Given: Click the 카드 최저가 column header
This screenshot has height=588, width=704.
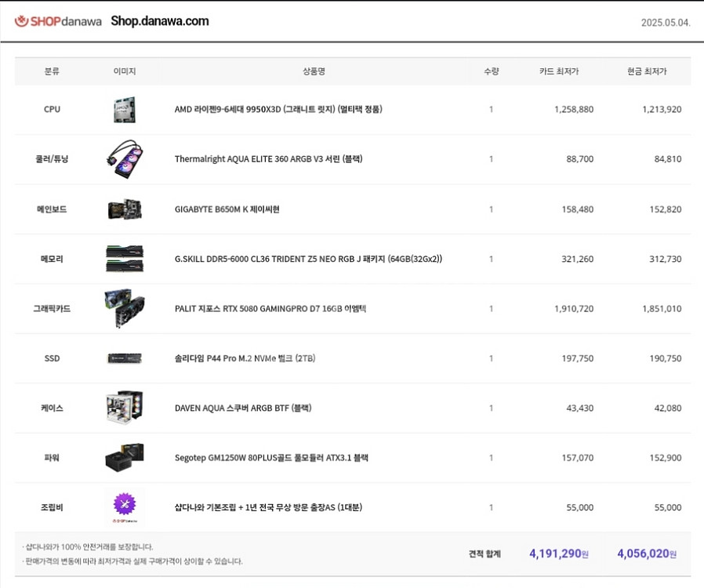Looking at the screenshot, I should click(x=559, y=71).
